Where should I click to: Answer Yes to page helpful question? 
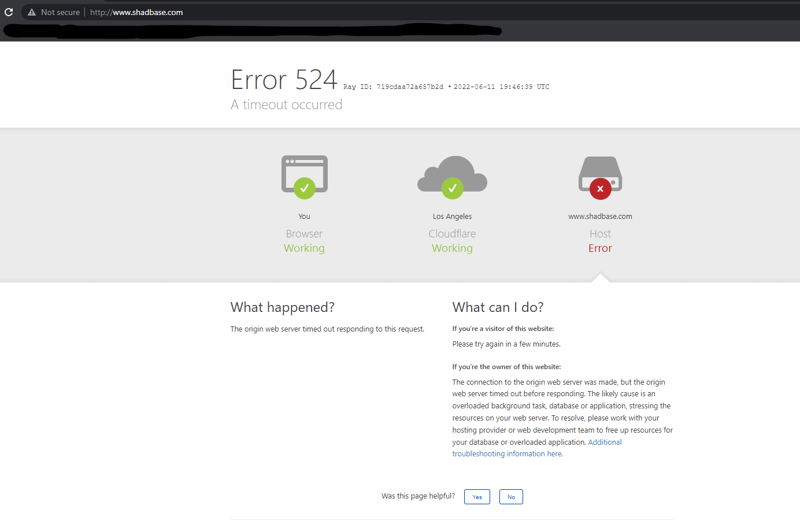click(477, 497)
